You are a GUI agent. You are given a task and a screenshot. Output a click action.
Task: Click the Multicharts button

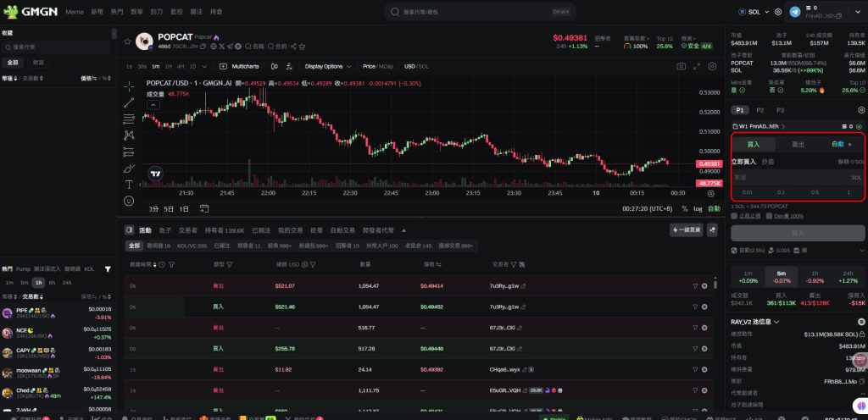pyautogui.click(x=240, y=66)
